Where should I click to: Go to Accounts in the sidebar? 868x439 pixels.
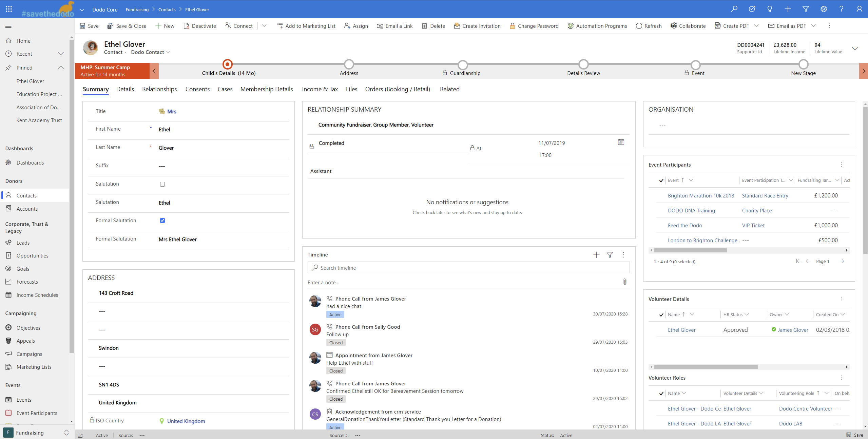(x=27, y=209)
